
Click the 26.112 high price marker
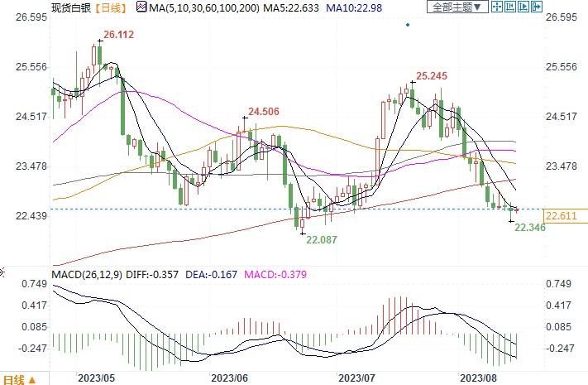point(119,36)
